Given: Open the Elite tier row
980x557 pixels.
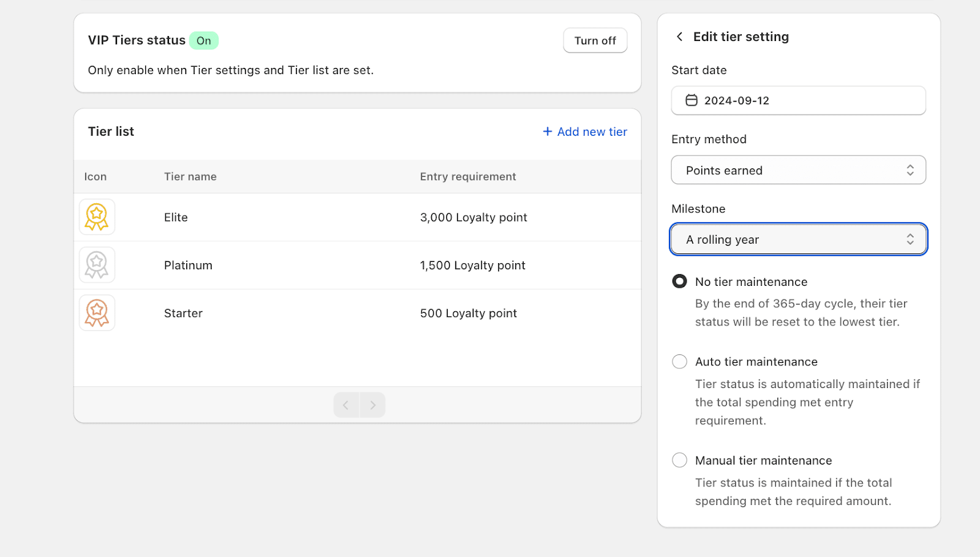Looking at the screenshot, I should [x=176, y=217].
